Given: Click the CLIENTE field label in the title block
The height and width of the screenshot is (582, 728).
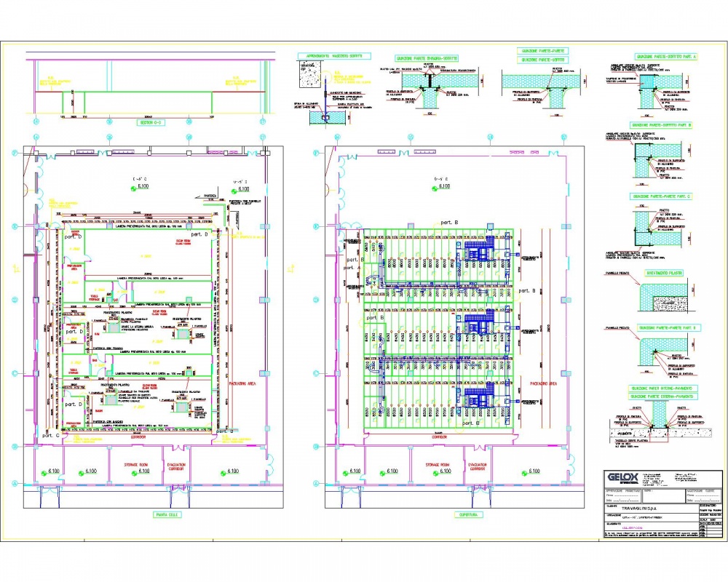Looking at the screenshot, I should tap(612, 506).
